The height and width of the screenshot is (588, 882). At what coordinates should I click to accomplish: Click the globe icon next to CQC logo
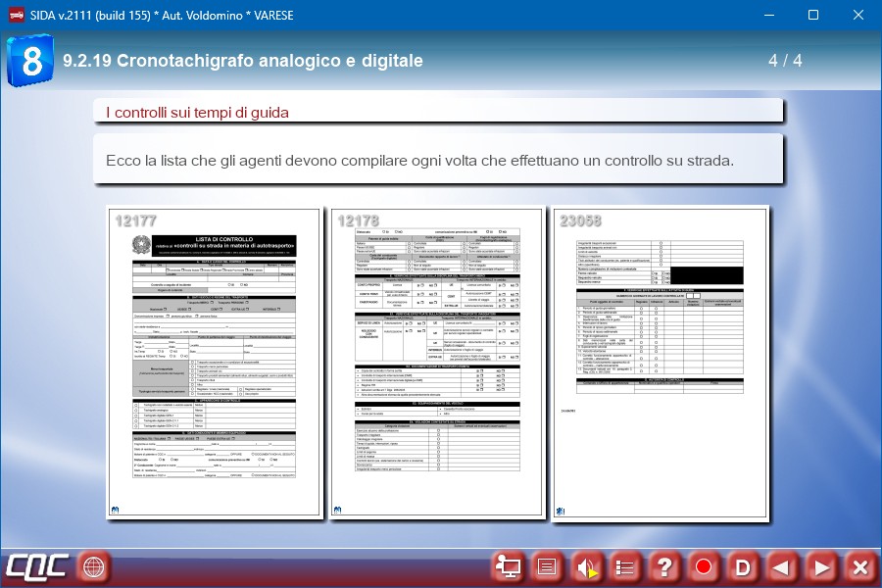[x=93, y=566]
